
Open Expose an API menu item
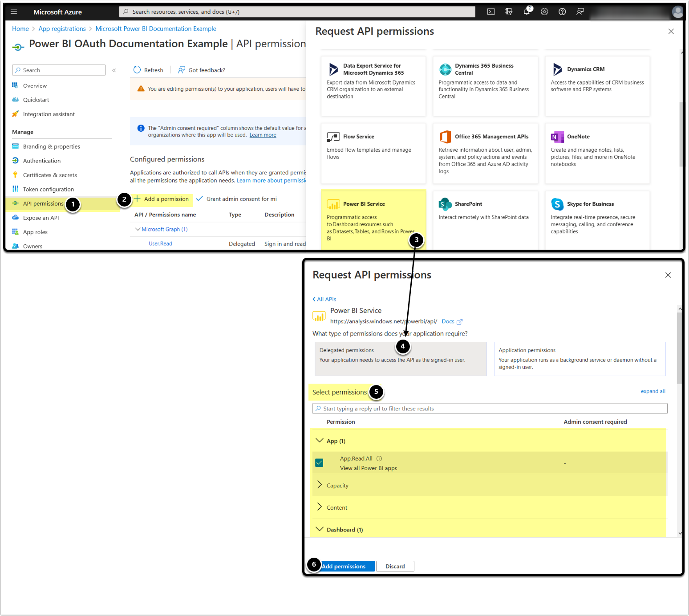(x=41, y=218)
